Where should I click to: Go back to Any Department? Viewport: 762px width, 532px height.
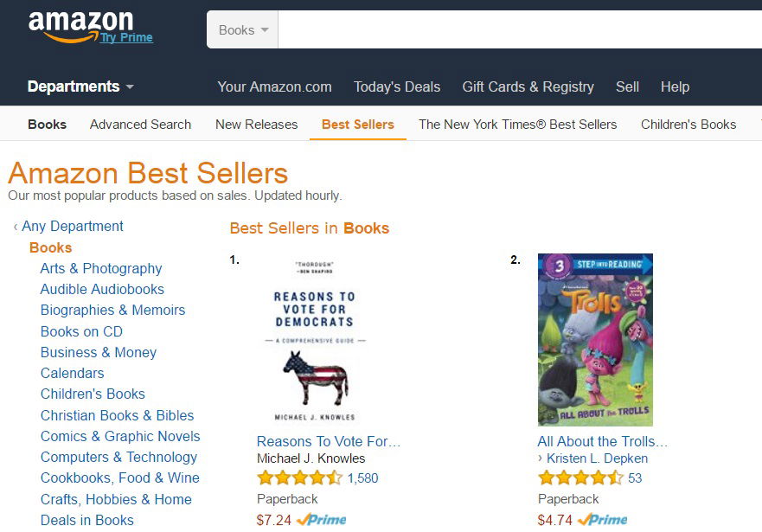73,227
